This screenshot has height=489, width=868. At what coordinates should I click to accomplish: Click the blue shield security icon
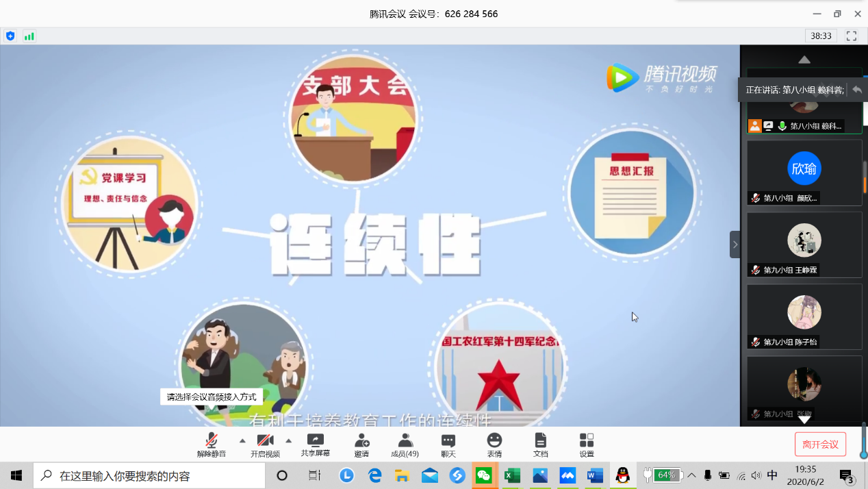coord(10,36)
